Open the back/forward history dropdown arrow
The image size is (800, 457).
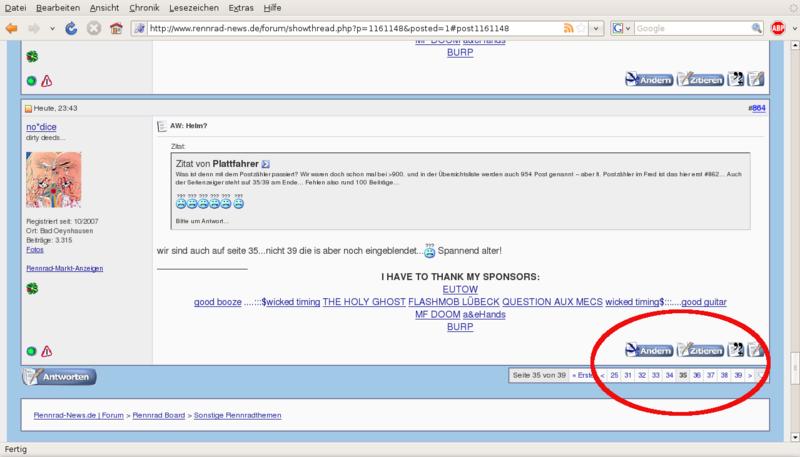click(x=55, y=28)
